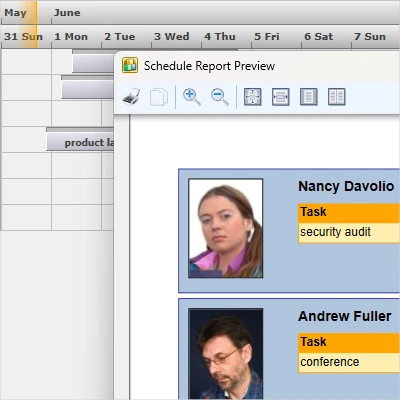
Task: Select the product launch task bar
Action: 80,142
